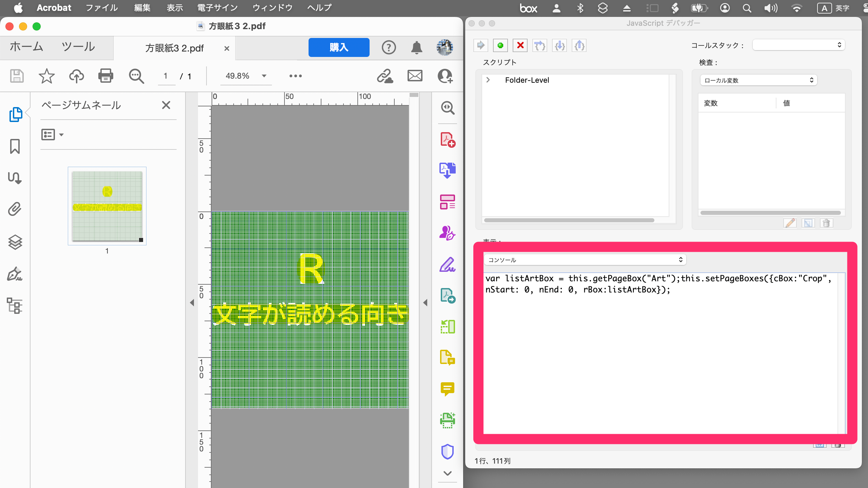The image size is (868, 488).
Task: Open the Comment tool
Action: coord(448,389)
